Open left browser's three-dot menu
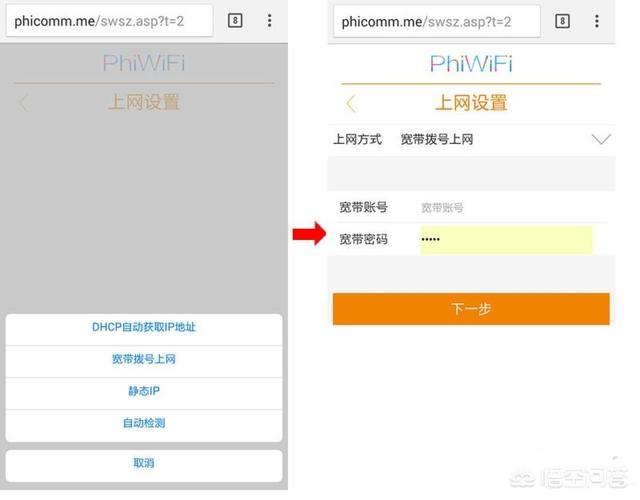The image size is (640, 500). 269,20
